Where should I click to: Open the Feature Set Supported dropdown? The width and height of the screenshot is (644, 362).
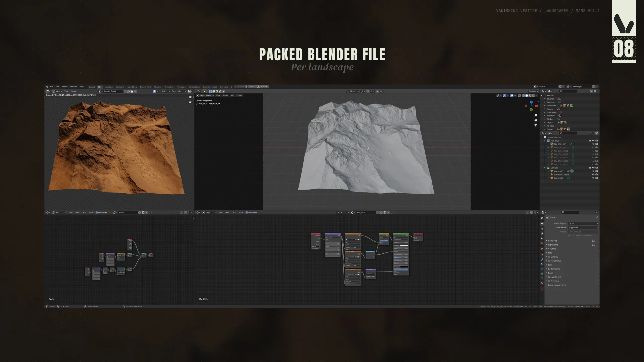[583, 228]
